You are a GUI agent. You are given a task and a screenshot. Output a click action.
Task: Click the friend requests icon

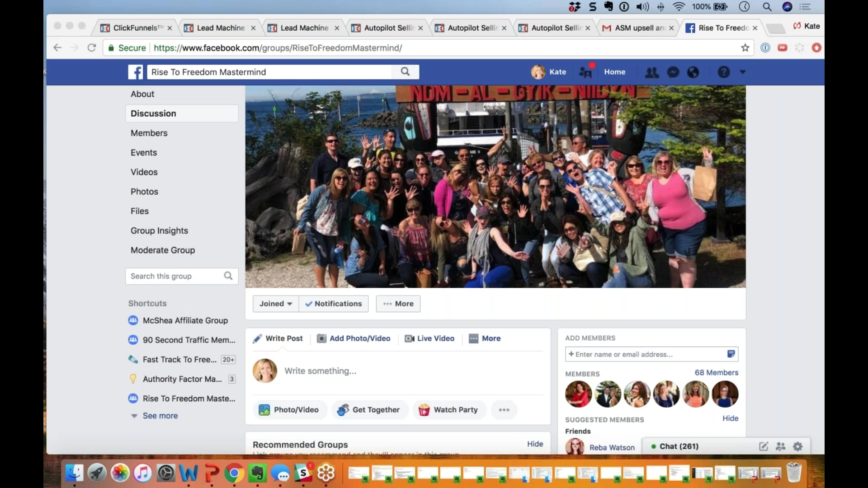point(651,72)
